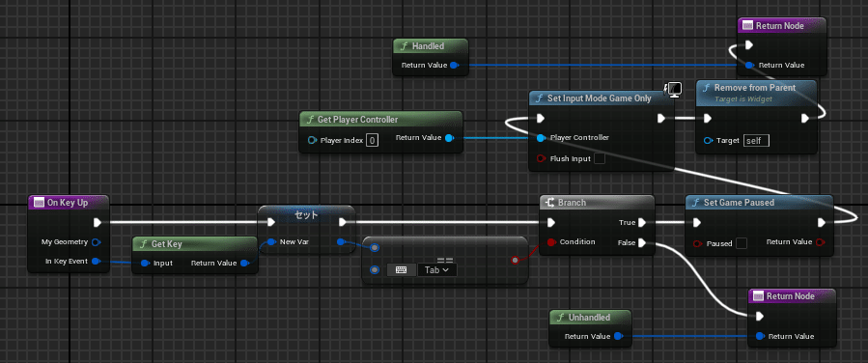Click the セット node execution output pin
This screenshot has width=868, height=363.
[x=343, y=222]
